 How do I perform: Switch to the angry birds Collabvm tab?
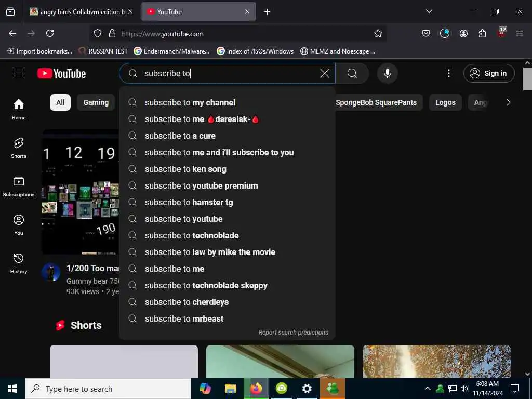[x=81, y=11]
